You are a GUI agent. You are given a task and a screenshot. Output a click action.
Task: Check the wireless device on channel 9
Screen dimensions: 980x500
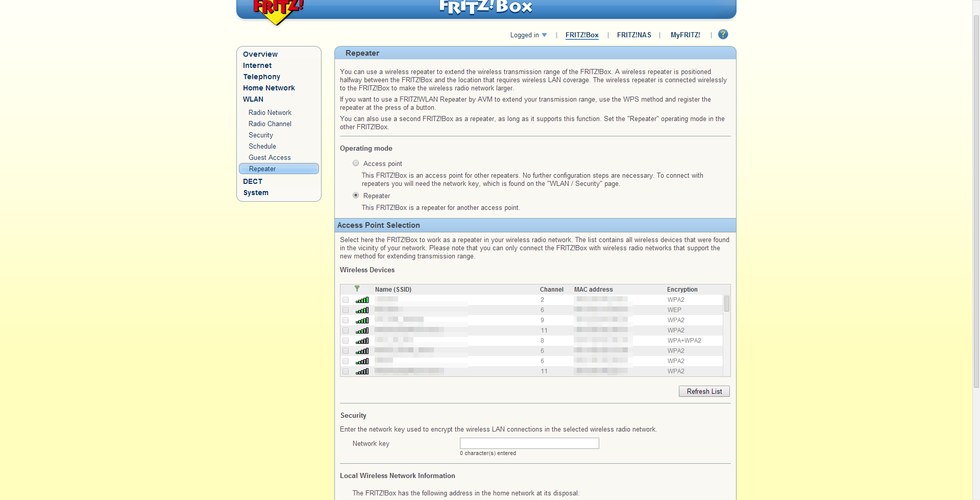tap(346, 320)
